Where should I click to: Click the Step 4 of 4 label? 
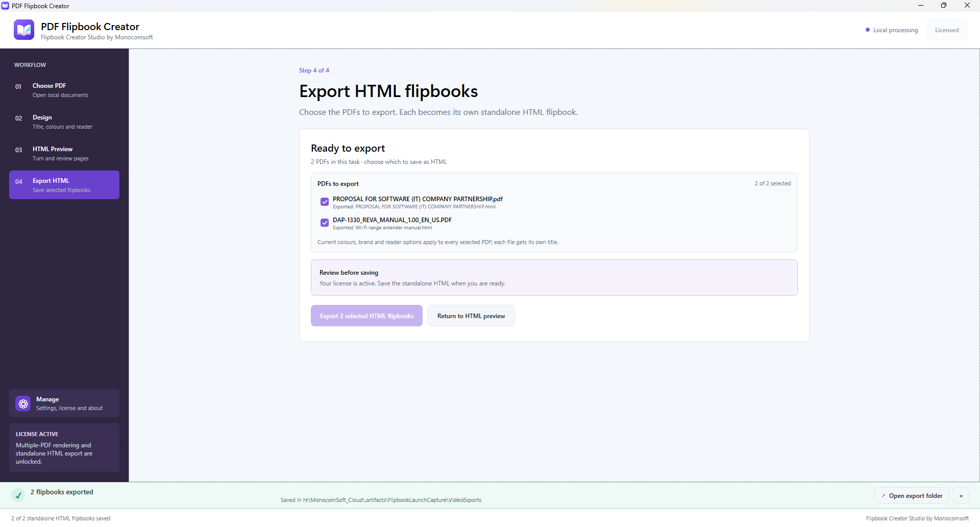(314, 70)
